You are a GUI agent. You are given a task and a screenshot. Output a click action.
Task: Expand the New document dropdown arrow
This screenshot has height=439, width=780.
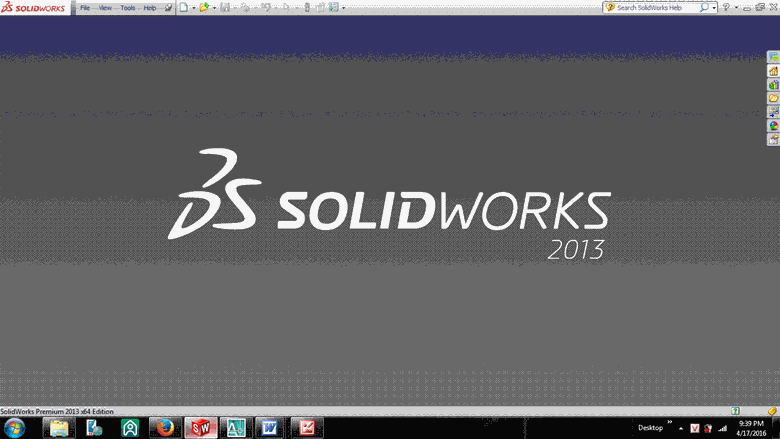[x=194, y=8]
